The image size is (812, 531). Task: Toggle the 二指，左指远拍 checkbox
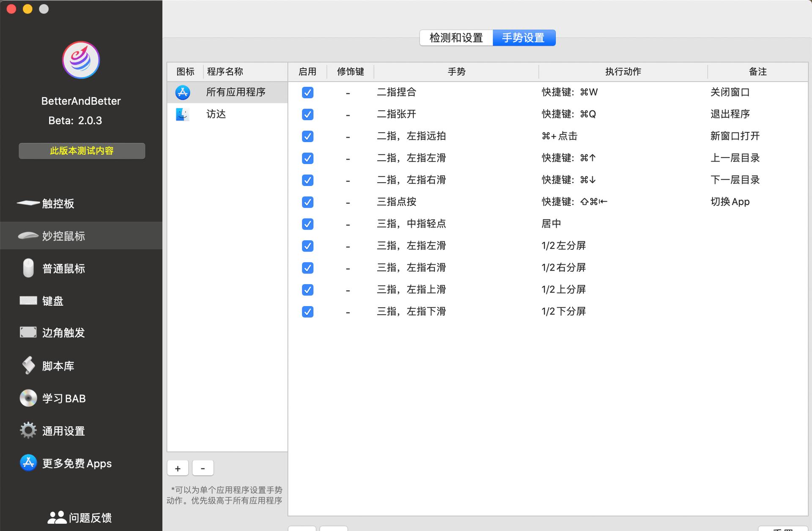[x=308, y=136]
